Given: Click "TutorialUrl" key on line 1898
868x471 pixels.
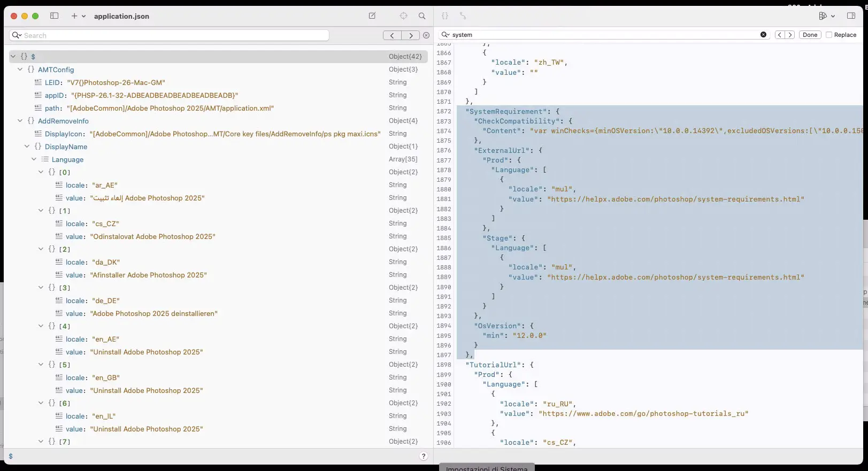Looking at the screenshot, I should [494, 365].
